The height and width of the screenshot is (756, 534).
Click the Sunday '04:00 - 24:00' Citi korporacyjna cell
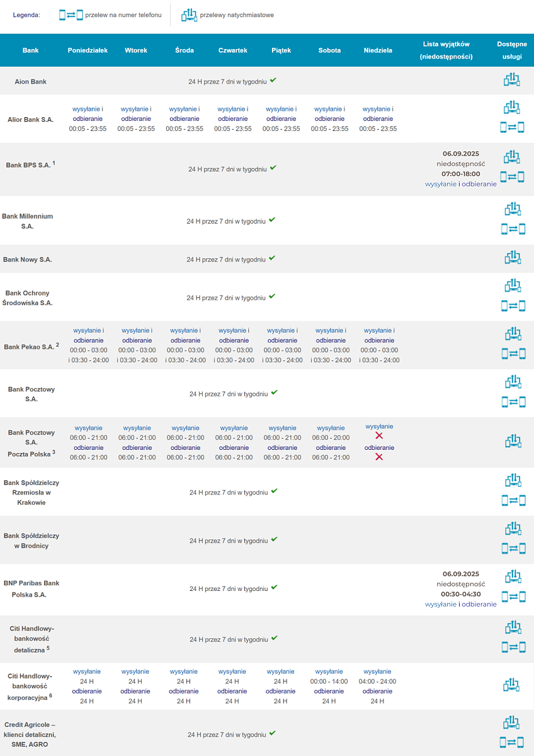coord(378,681)
